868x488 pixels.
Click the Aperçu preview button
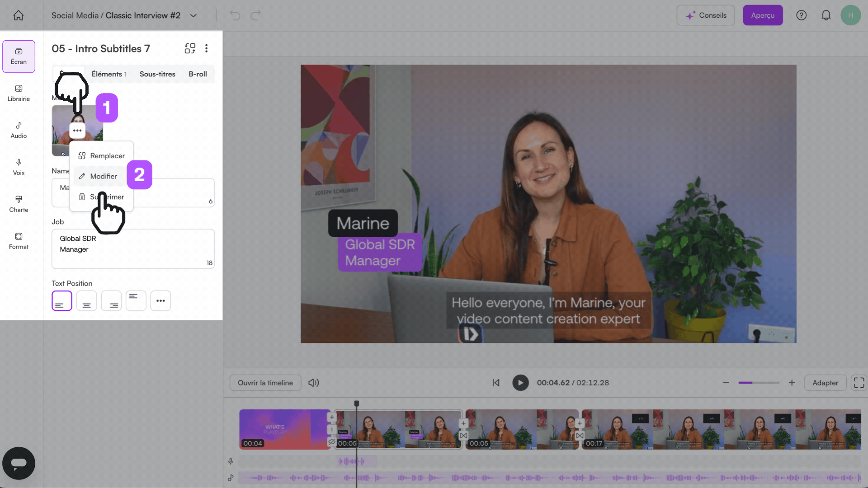[763, 15]
